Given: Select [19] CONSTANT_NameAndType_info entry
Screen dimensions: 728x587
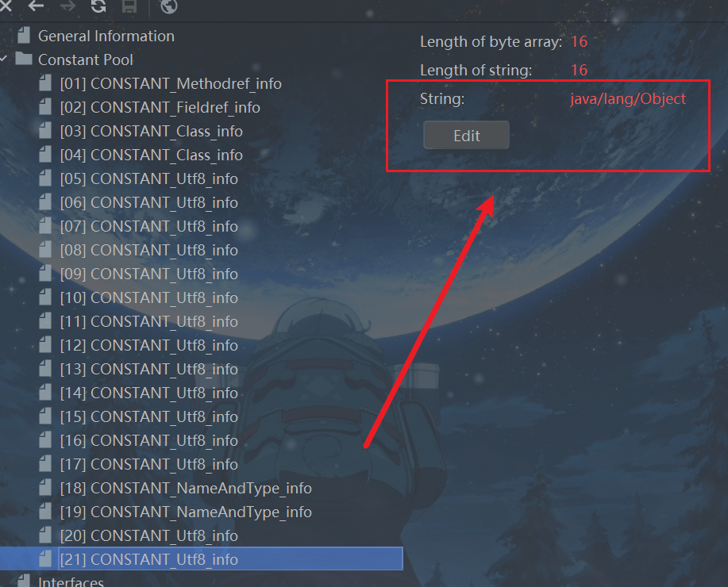Looking at the screenshot, I should click(186, 512).
